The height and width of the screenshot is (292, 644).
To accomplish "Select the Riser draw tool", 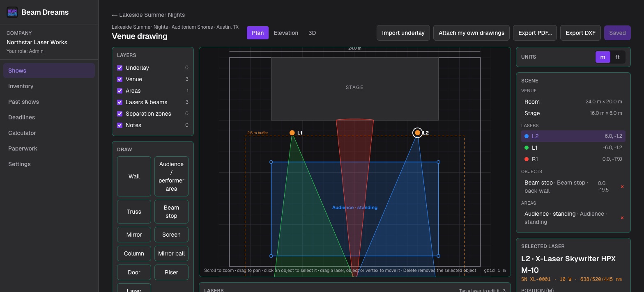I will (x=171, y=272).
